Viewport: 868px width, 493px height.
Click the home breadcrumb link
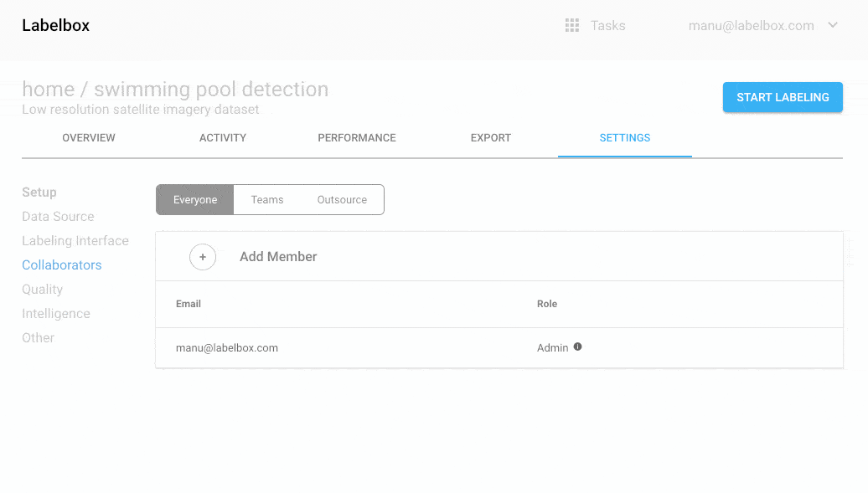pos(46,90)
